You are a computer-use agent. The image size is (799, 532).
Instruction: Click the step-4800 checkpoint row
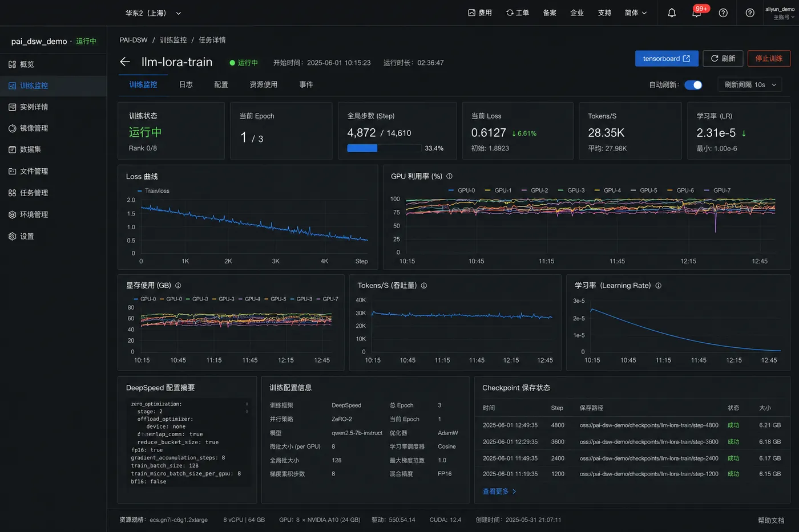632,425
